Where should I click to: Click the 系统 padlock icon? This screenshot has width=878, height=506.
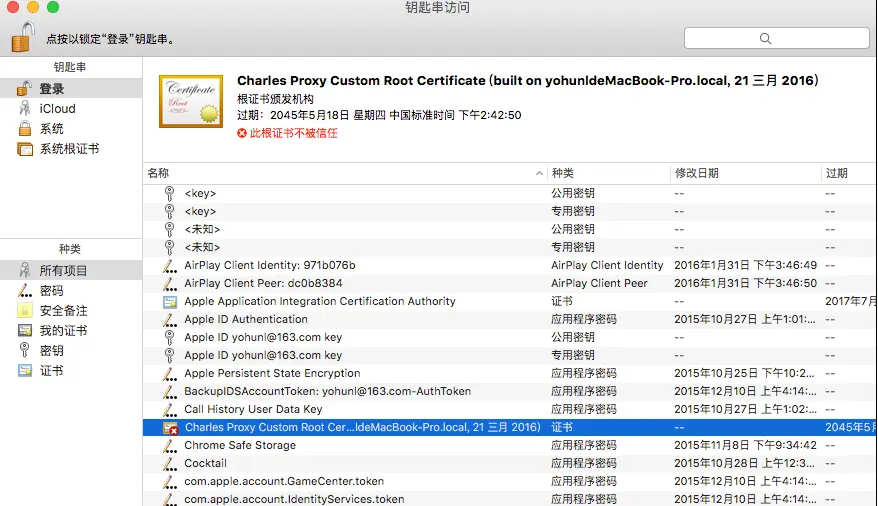(25, 129)
